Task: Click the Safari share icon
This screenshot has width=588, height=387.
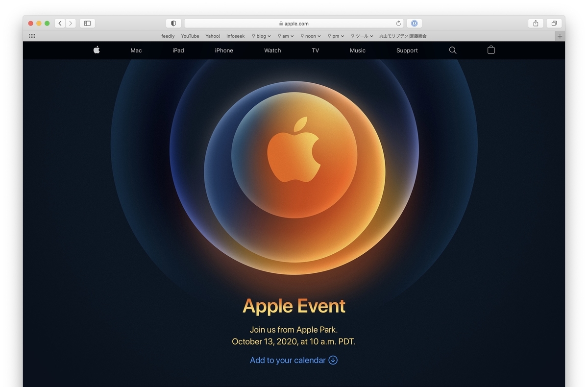Action: [536, 23]
